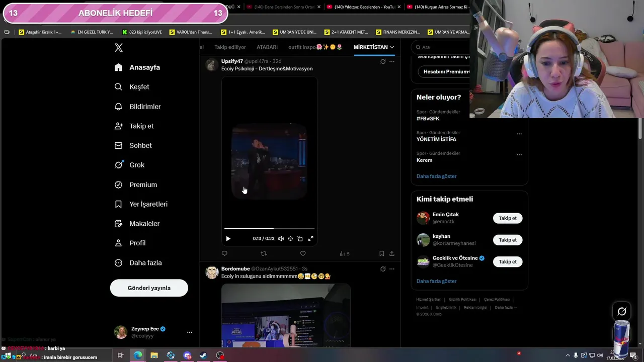Viewport: 644px width, 362px height.
Task: Repost the Upsify47 post
Action: pos(264,253)
